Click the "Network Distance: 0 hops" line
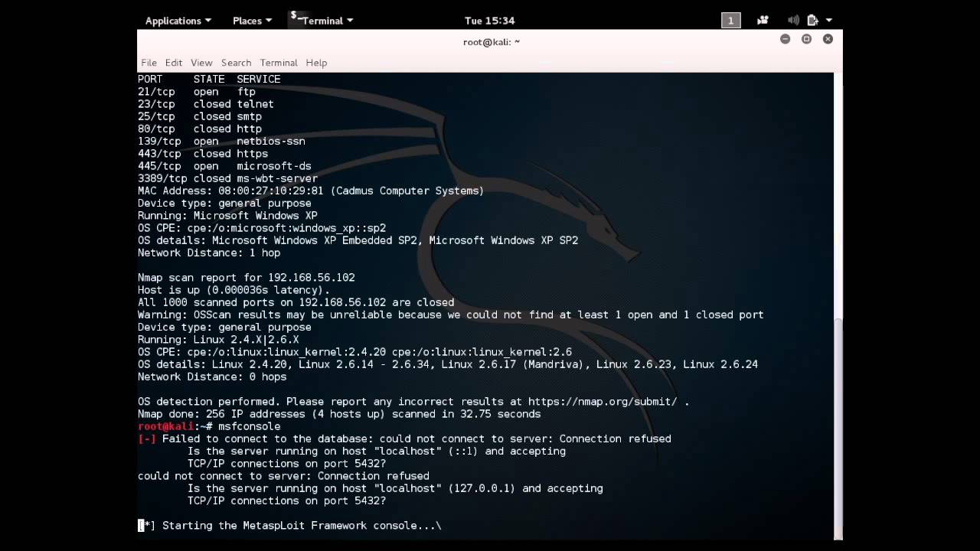The width and height of the screenshot is (980, 551). (x=212, y=377)
